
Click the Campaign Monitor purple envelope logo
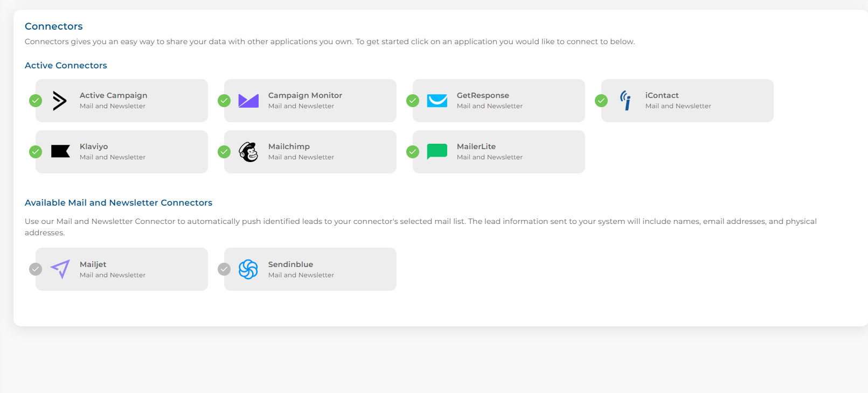coord(248,101)
